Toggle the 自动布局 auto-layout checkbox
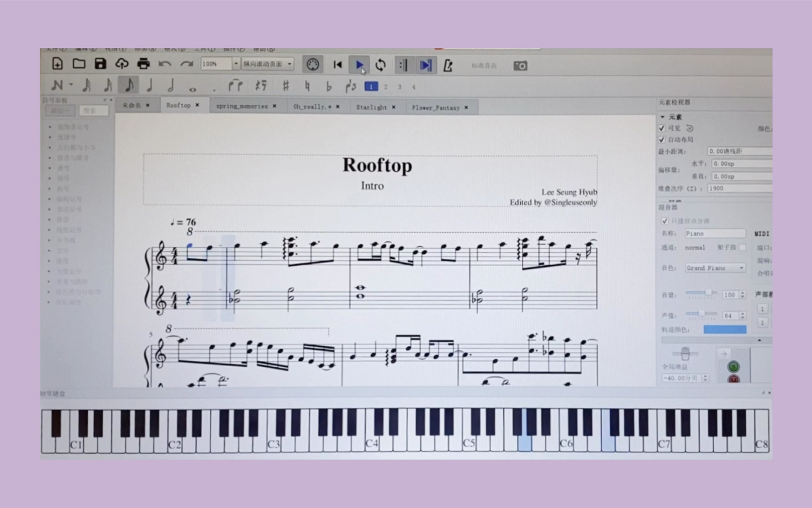The image size is (812, 508). coord(662,139)
